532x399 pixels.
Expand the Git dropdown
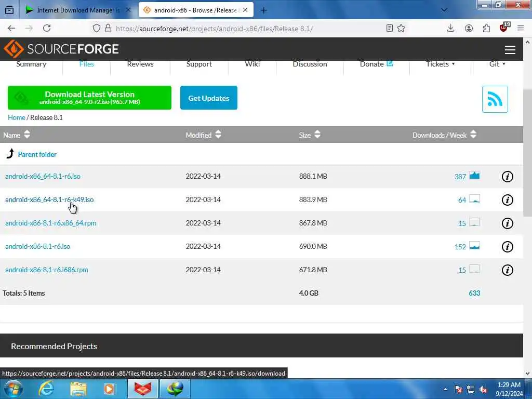pos(497,64)
